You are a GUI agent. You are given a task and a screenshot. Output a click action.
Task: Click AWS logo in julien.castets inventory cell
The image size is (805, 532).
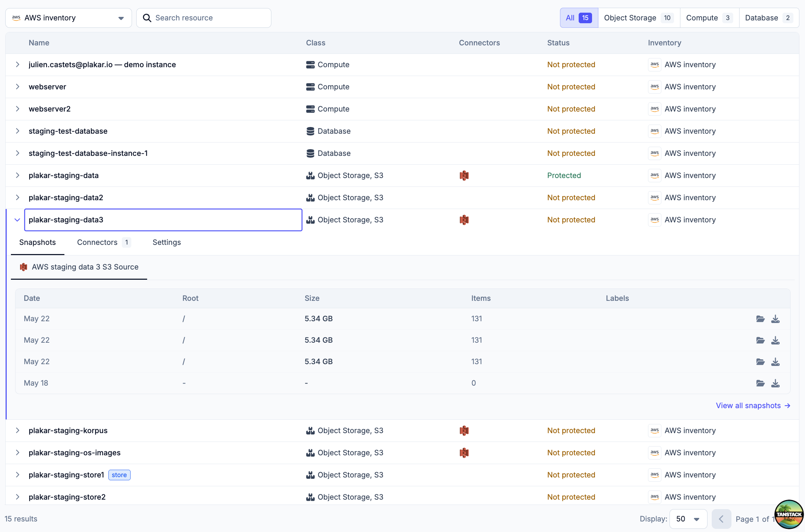pos(655,65)
